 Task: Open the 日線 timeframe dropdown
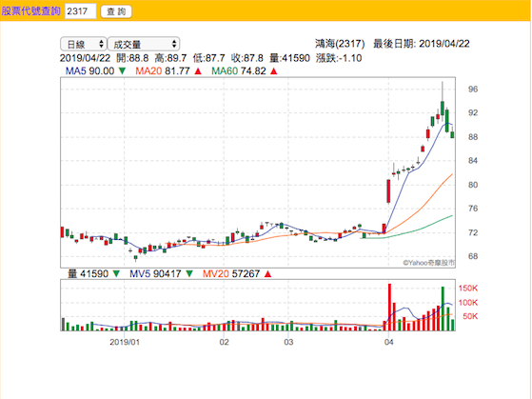[84, 44]
